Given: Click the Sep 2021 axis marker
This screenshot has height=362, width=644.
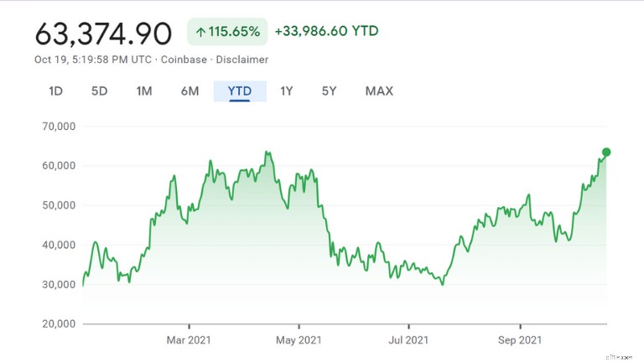Looking at the screenshot, I should 520,340.
